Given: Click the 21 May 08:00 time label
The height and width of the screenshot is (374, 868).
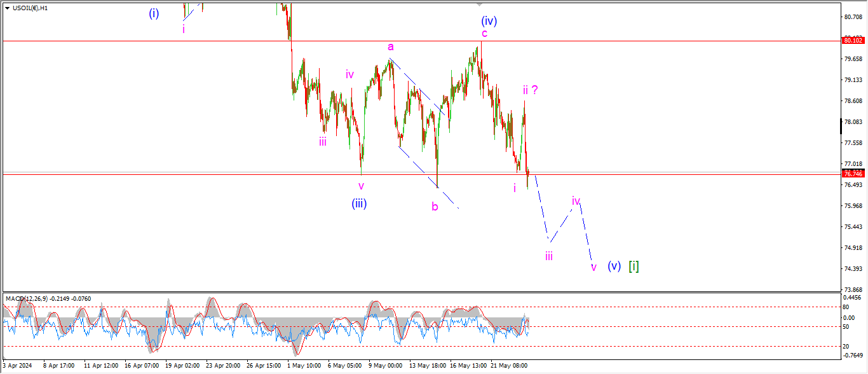Looking at the screenshot, I should [512, 366].
